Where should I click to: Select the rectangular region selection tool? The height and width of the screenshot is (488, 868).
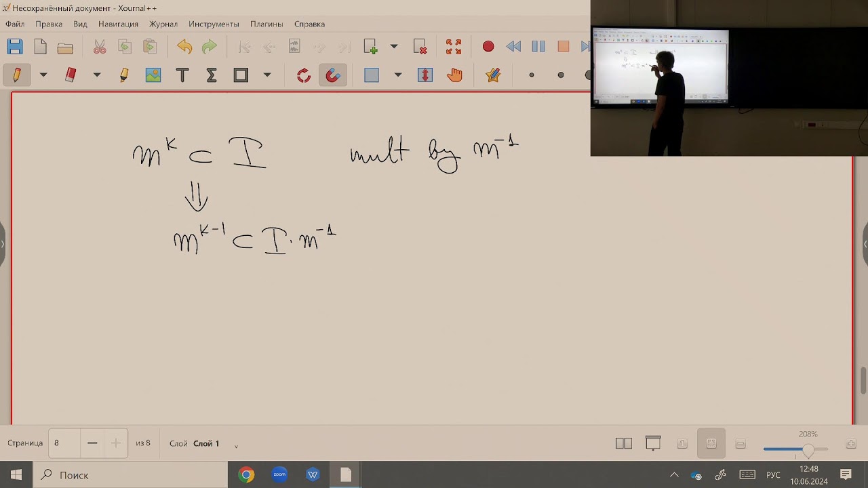point(372,75)
